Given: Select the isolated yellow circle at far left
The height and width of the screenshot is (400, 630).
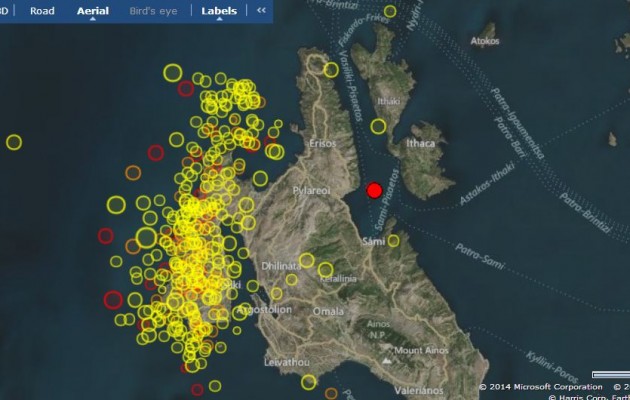Looking at the screenshot, I should [14, 142].
